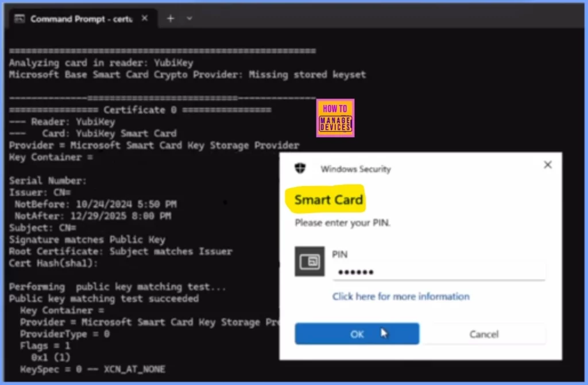This screenshot has height=385, width=588.
Task: Click 'Please enter your PIN.' text
Action: click(342, 223)
